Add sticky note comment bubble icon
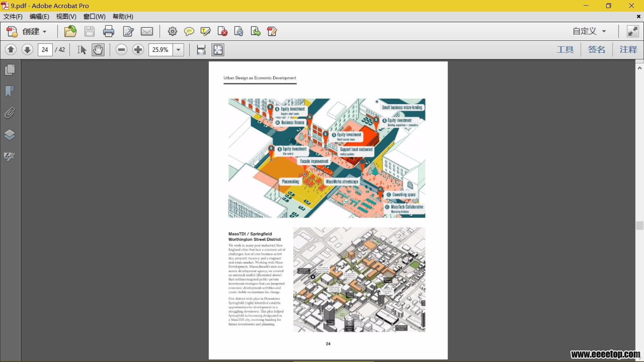The image size is (644, 362). [x=189, y=31]
